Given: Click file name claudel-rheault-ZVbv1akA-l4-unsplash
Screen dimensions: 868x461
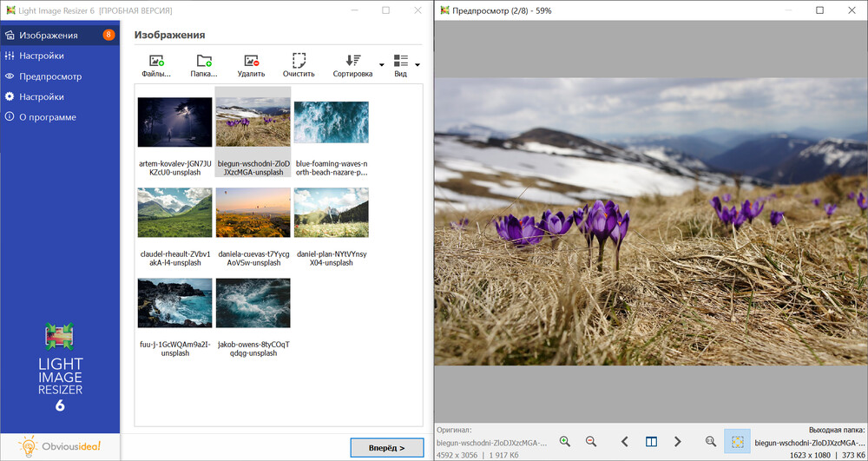Looking at the screenshot, I should (174, 259).
